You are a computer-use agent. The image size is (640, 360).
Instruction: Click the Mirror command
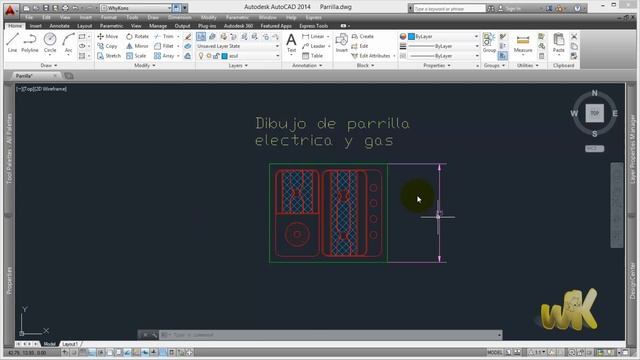click(137, 46)
